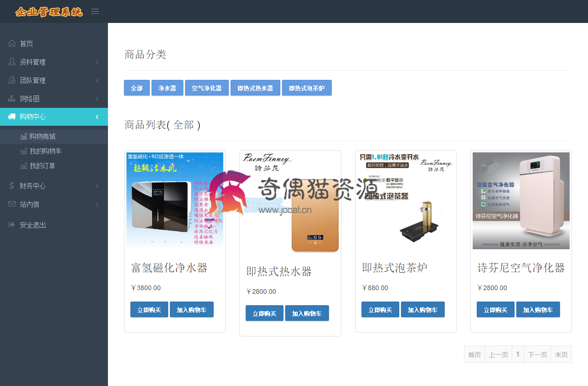Viewport: 588px width, 386px height.
Task: Toggle the sidebar hamburger menu icon
Action: point(95,11)
